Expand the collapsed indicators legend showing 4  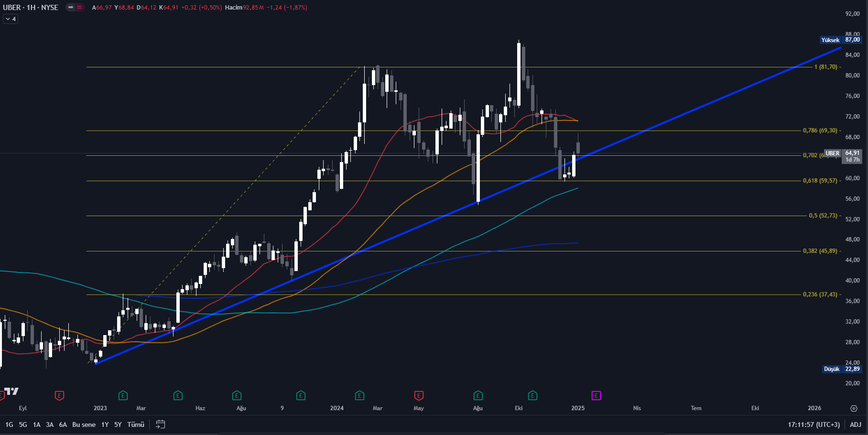[11, 19]
